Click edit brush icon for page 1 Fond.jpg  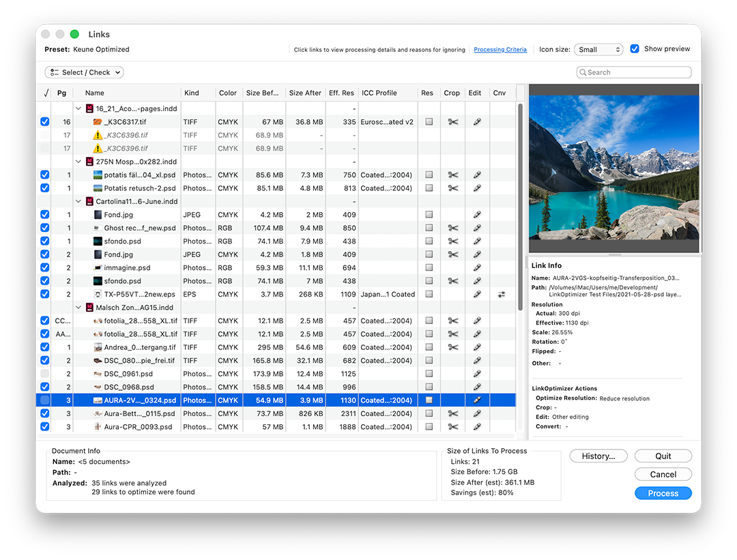pos(476,215)
